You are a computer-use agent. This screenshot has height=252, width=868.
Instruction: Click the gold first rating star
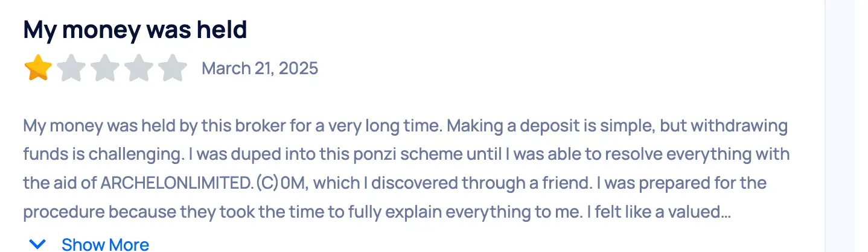[x=38, y=68]
